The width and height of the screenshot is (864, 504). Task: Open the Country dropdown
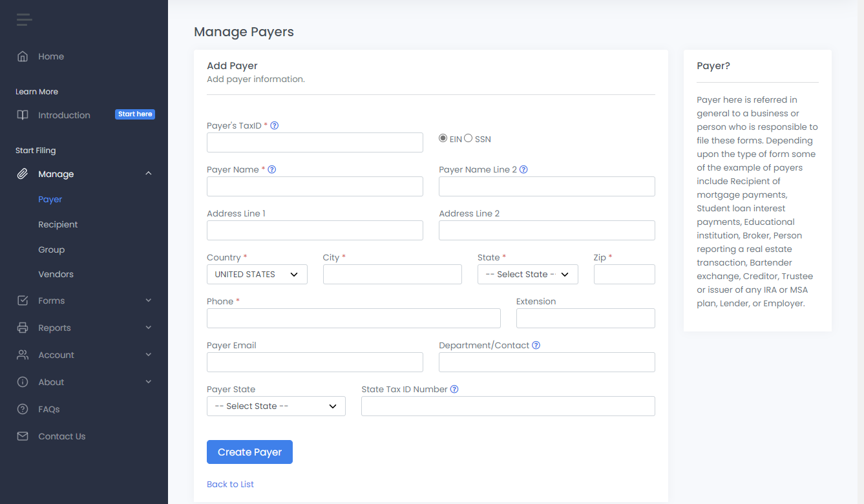pos(257,274)
